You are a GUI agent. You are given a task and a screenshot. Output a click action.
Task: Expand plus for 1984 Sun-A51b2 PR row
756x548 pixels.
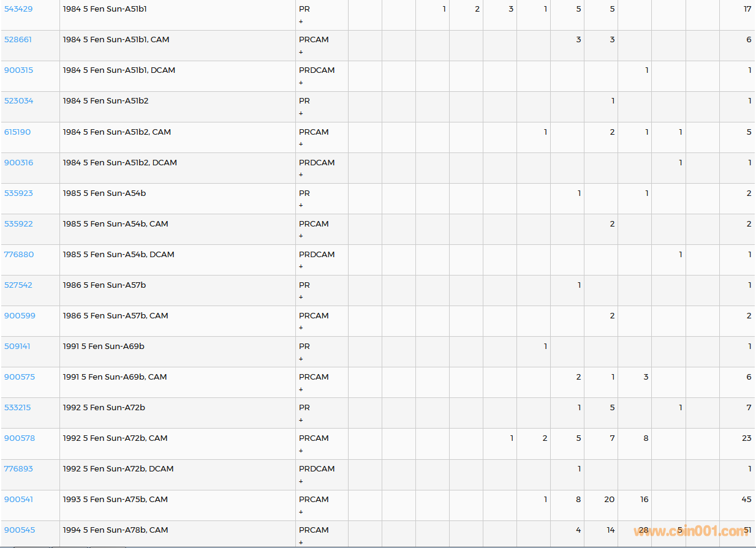(301, 113)
